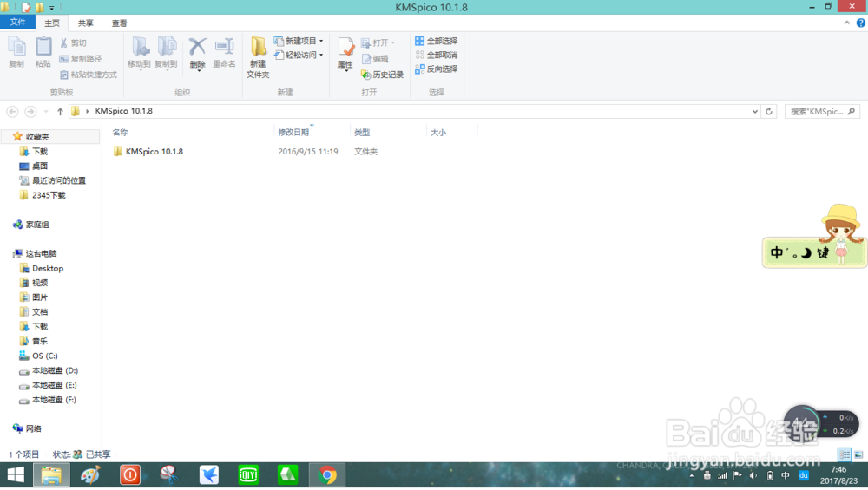868x490 pixels.
Task: Open recent locations dropdown arrow
Action: [x=45, y=111]
